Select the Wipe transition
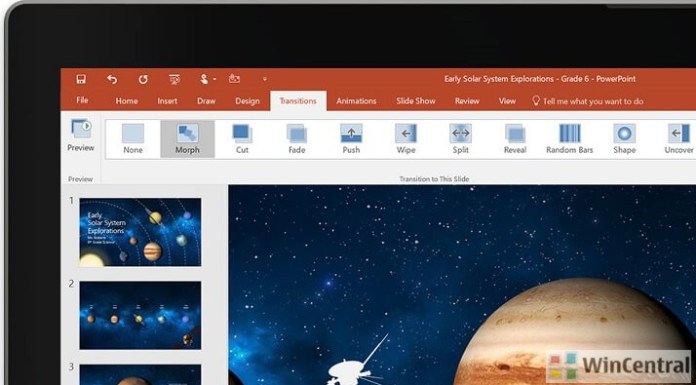696x385 pixels. [406, 139]
